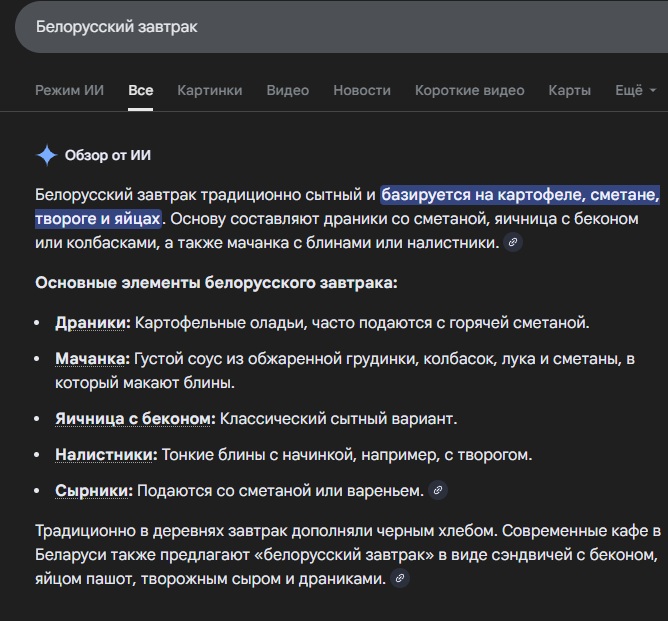Open the 'Короткие видео' tab
The height and width of the screenshot is (621, 668).
click(470, 90)
